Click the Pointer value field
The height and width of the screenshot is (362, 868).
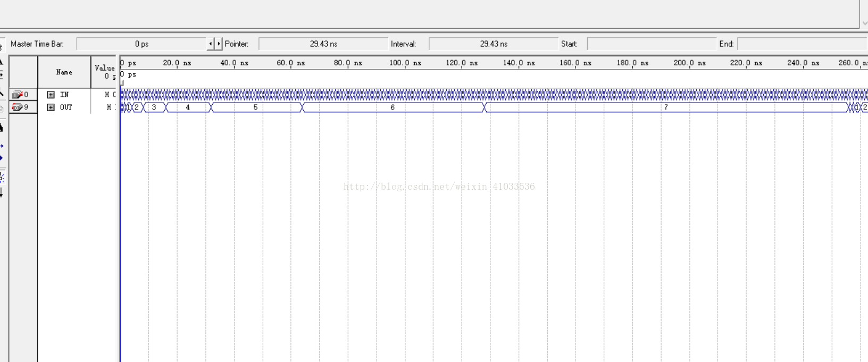click(323, 44)
